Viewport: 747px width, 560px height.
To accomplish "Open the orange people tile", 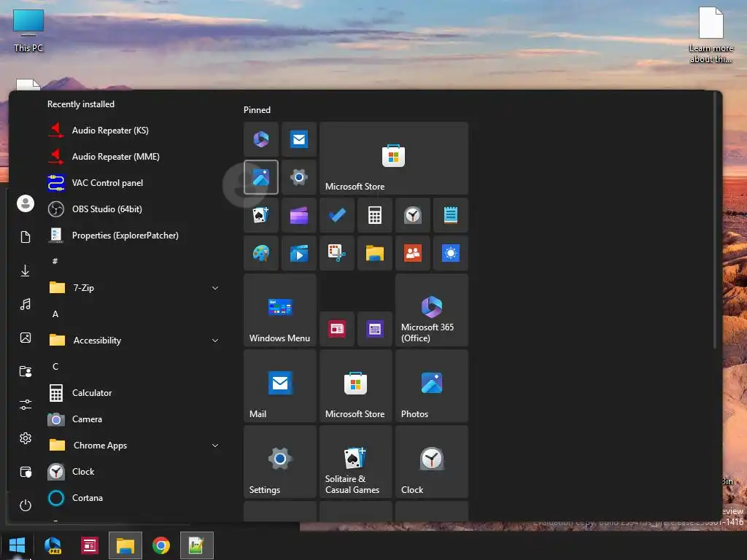I will (x=413, y=253).
